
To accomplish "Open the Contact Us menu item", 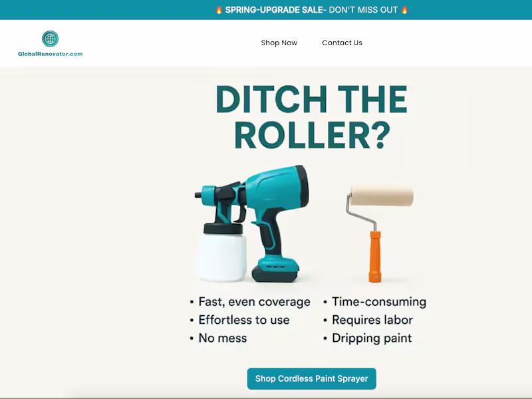I will (342, 43).
